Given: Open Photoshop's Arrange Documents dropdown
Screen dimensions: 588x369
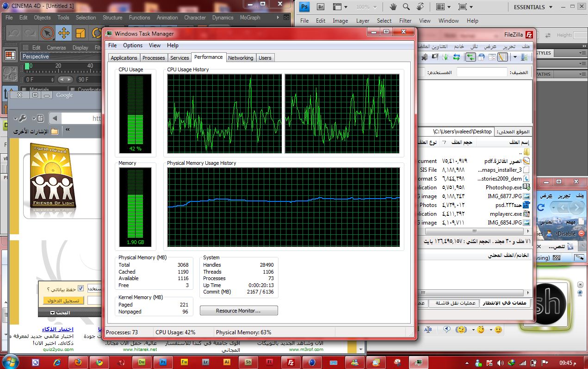Looking at the screenshot, I should coord(443,7).
